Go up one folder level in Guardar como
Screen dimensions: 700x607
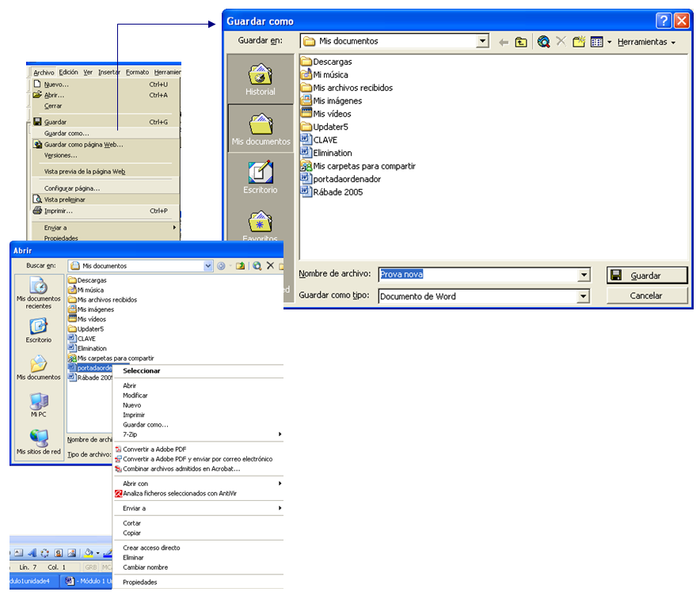tap(521, 42)
